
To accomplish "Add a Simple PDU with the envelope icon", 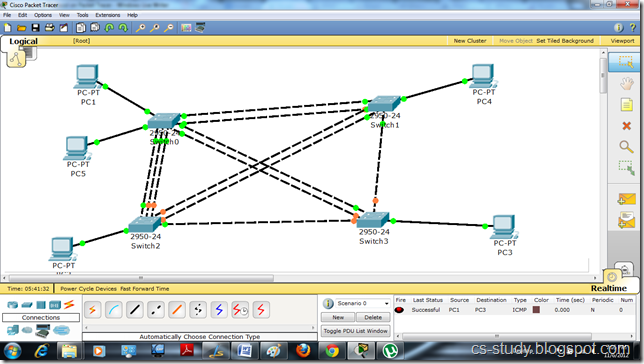I will pos(626,199).
